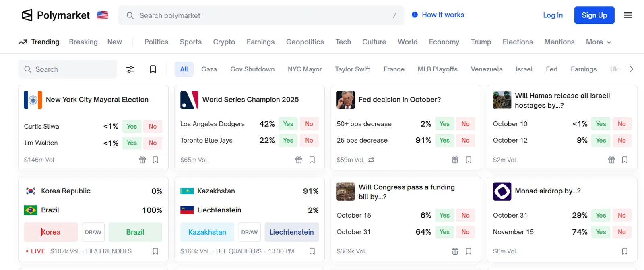644x270 pixels.
Task: Open the Crypto category tab
Action: pos(224,42)
